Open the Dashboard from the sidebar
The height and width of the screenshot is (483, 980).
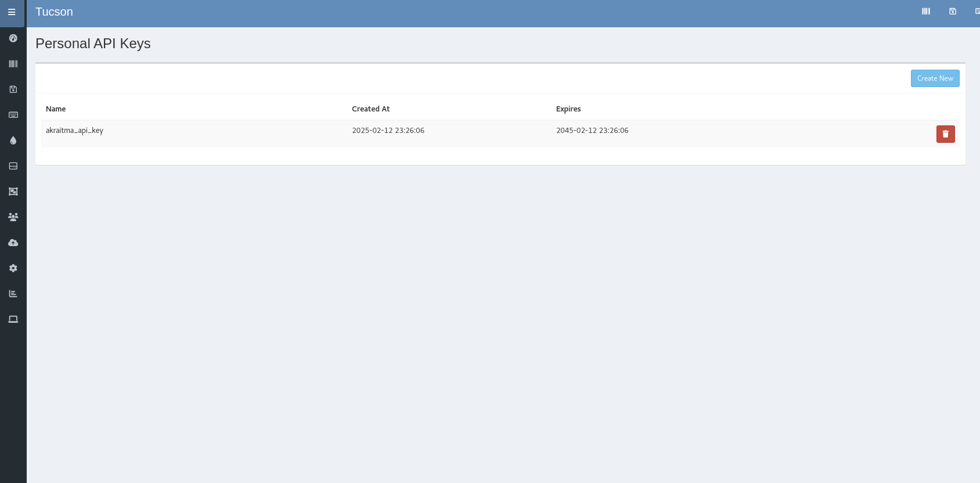(13, 38)
